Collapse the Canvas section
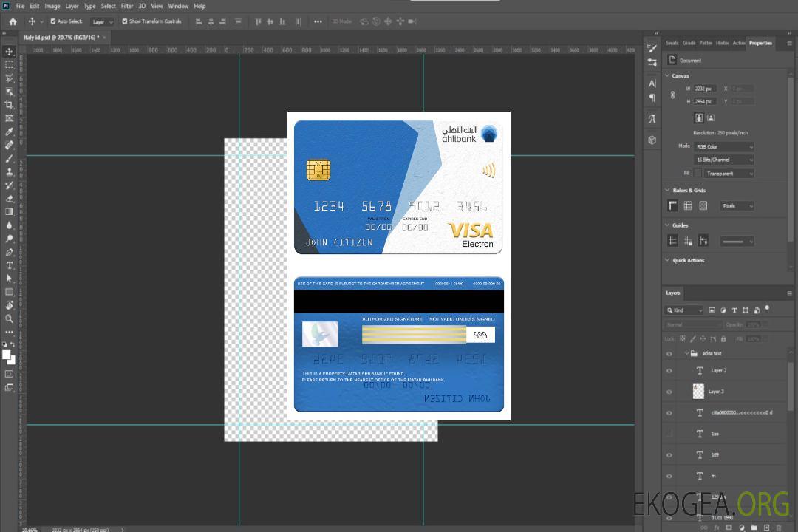798x532 pixels. [x=667, y=75]
